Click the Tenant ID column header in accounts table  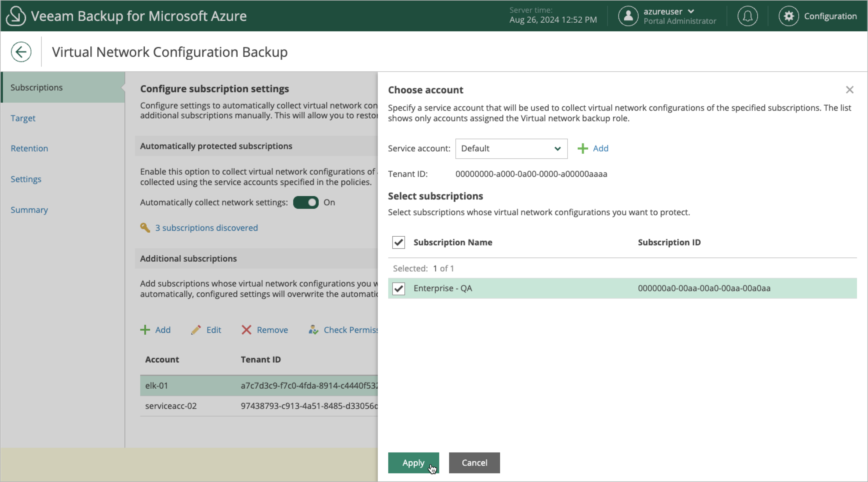click(x=261, y=360)
